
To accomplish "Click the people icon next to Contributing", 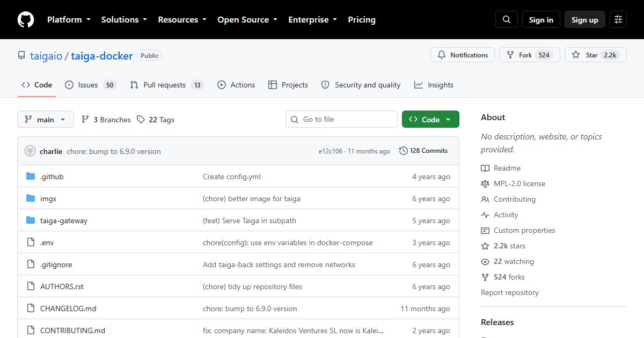I will [485, 199].
